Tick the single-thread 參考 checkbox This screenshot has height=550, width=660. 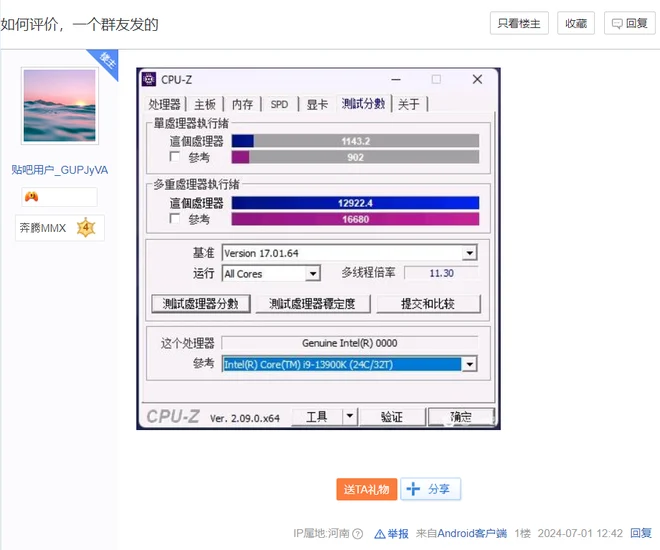[174, 157]
